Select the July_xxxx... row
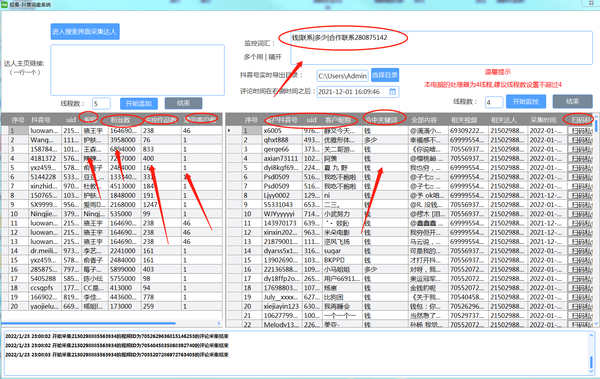Screen dimensions: 600x379 click(x=409, y=297)
